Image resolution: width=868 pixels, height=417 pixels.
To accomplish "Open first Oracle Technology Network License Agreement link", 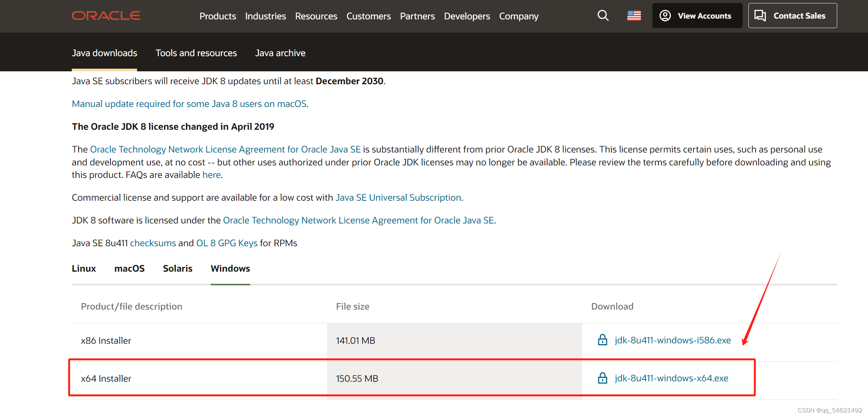I will point(225,149).
